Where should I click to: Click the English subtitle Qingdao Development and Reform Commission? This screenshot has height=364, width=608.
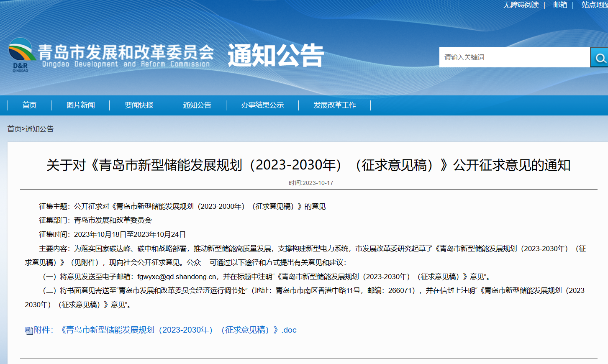point(126,64)
